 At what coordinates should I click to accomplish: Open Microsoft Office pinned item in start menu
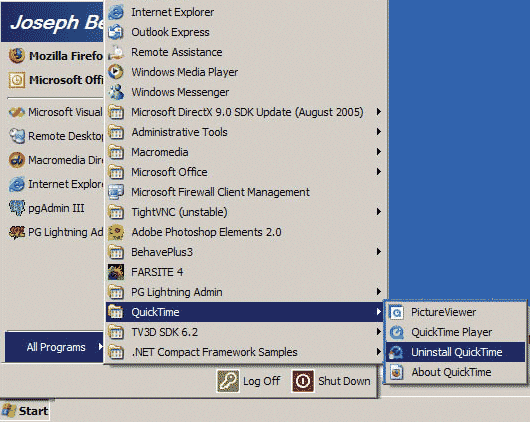[55, 80]
